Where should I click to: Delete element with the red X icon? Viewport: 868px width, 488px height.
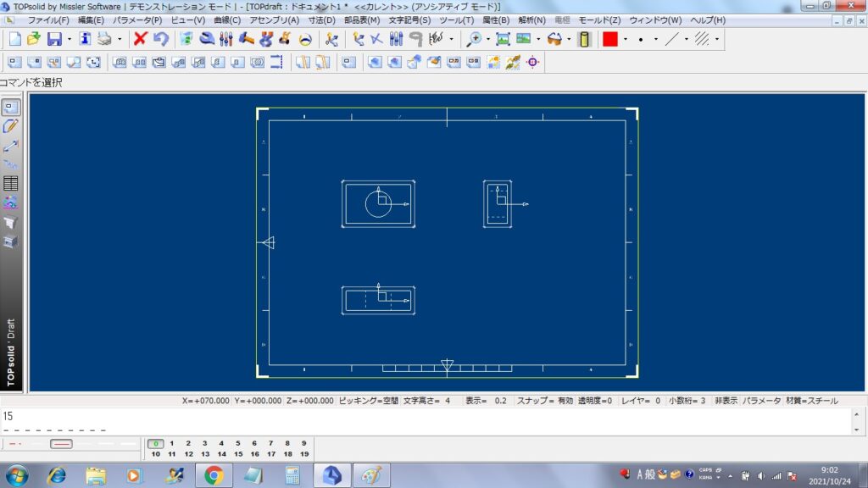(140, 39)
